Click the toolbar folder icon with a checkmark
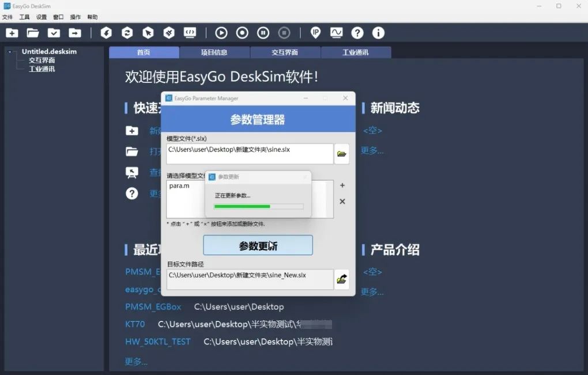The height and width of the screenshot is (375, 588). [x=54, y=33]
